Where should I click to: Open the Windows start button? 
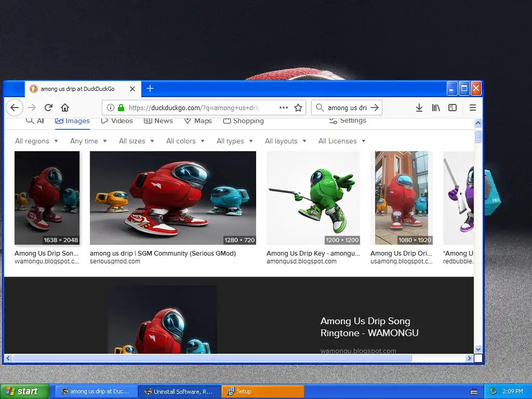pos(25,392)
